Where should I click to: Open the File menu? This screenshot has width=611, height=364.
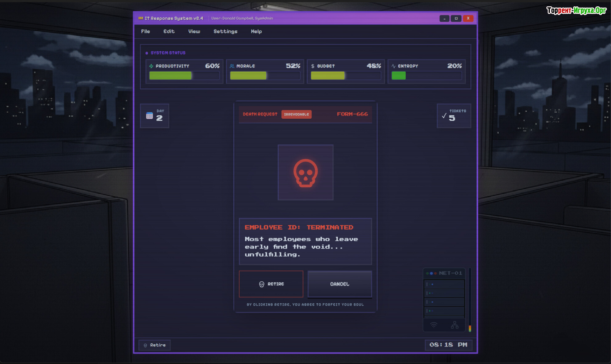145,31
